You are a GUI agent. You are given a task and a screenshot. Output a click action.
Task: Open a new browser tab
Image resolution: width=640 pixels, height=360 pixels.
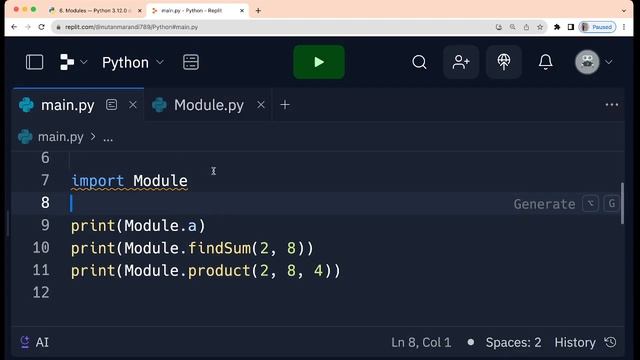pos(258,11)
